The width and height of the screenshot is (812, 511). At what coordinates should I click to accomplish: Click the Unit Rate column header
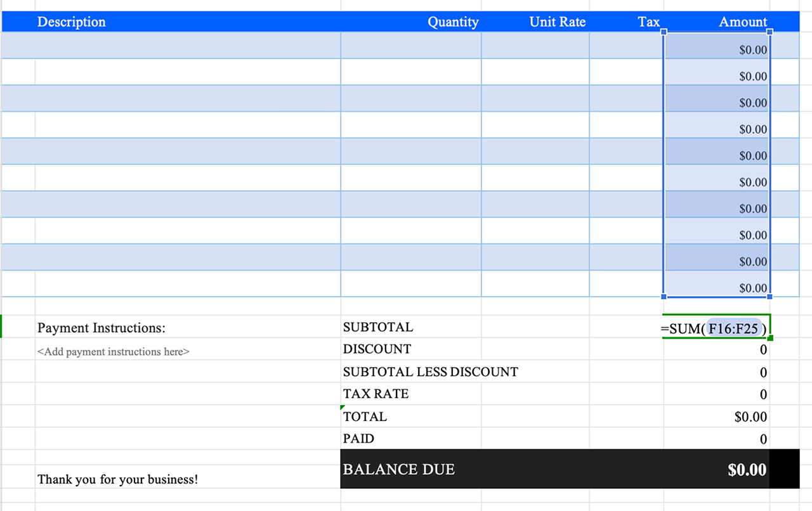[x=557, y=22]
